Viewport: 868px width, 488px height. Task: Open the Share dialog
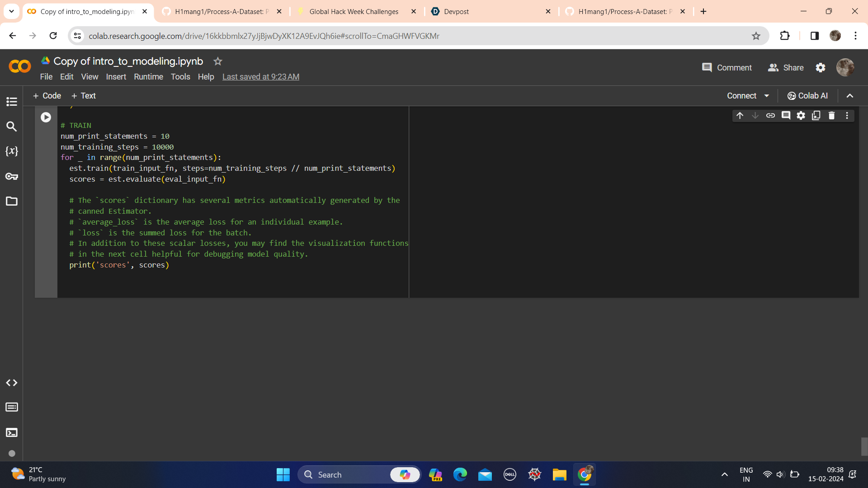click(786, 67)
